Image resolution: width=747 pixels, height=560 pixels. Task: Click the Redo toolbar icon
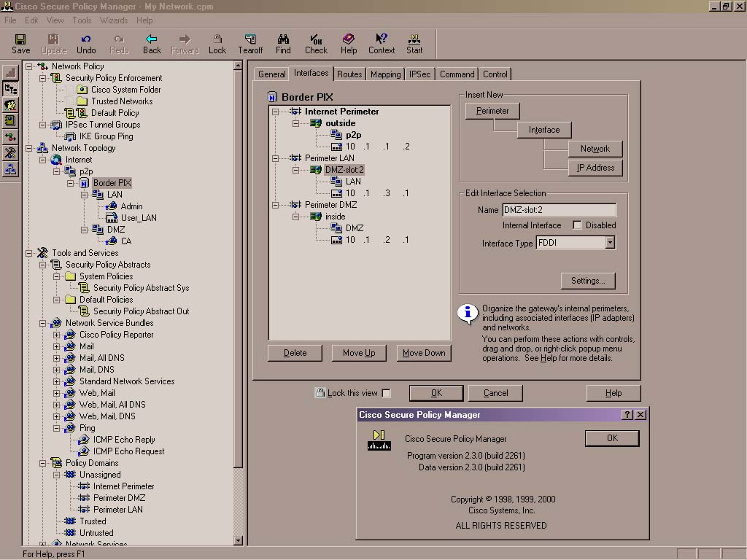click(119, 44)
